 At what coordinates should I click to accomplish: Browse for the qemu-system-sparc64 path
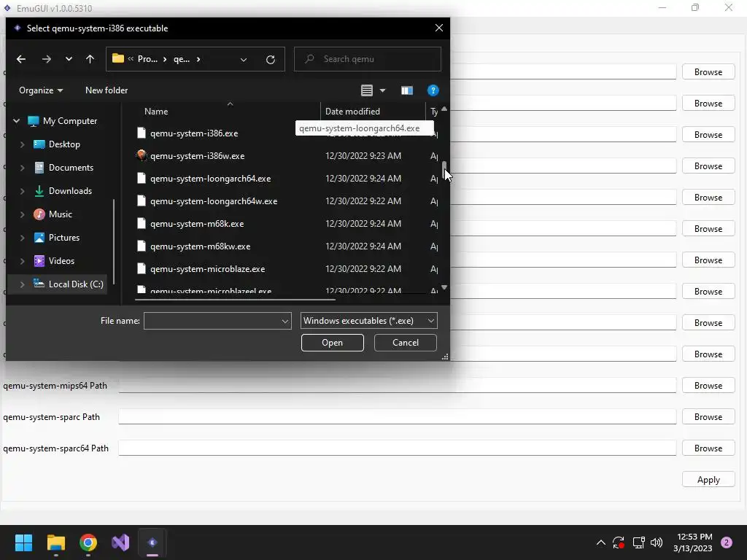(x=708, y=448)
